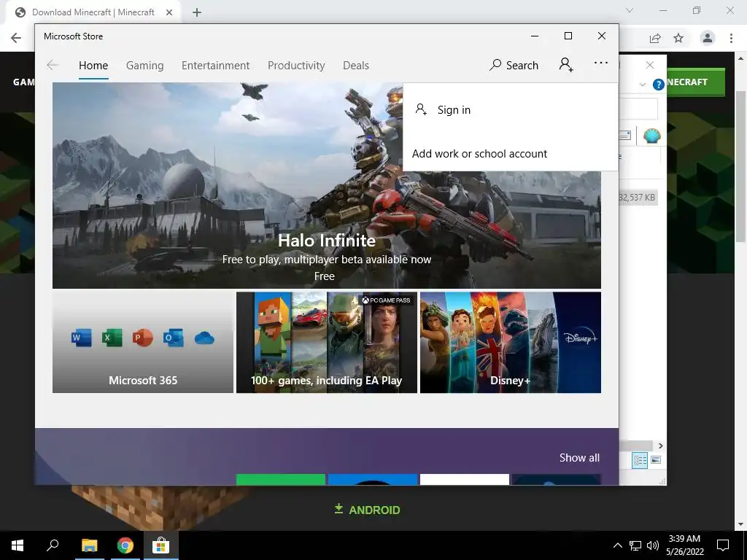Click the Microsoft Store taskbar icon
The width and height of the screenshot is (747, 560).
click(161, 545)
